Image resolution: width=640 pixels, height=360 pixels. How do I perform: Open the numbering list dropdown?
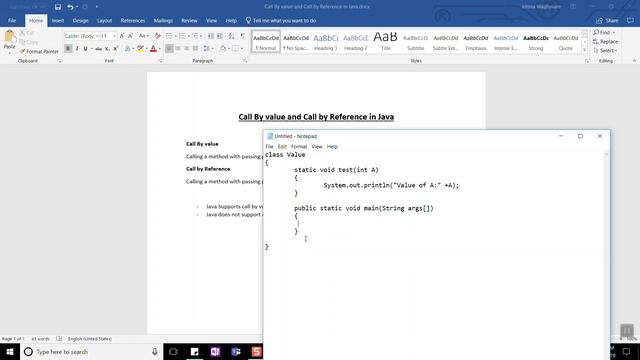click(188, 36)
